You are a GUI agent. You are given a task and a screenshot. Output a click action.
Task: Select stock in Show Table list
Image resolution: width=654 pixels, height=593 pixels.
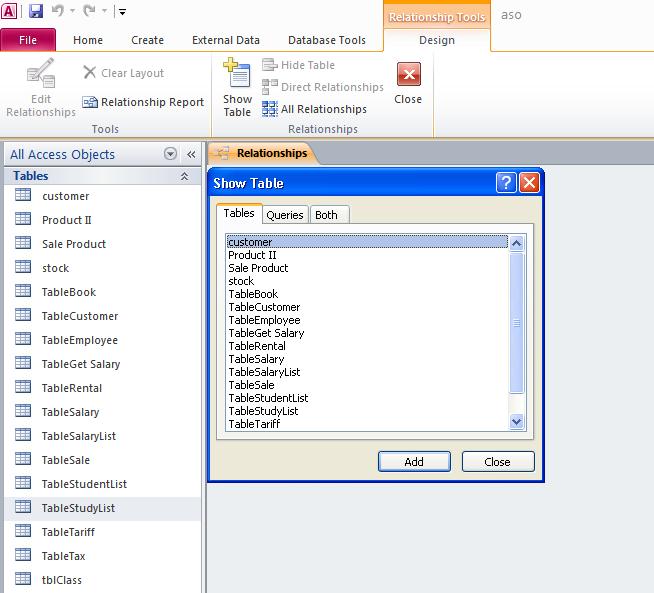(367, 281)
